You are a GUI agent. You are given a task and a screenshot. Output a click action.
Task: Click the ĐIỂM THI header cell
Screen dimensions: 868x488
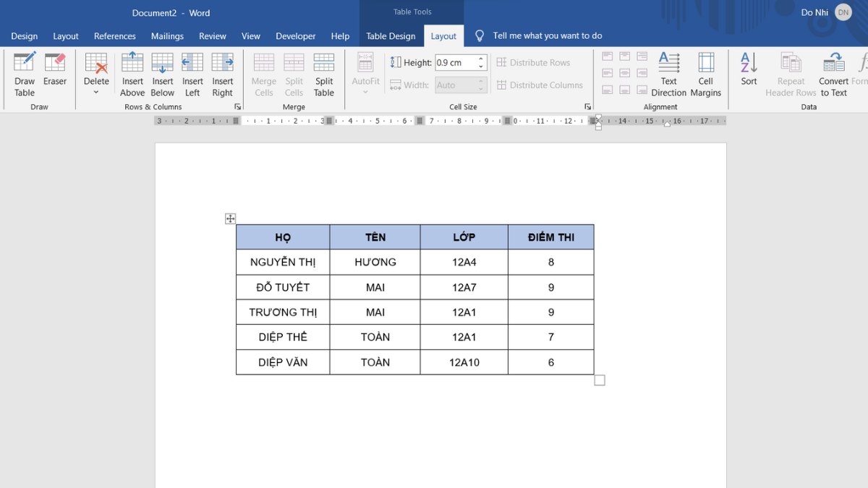pos(551,237)
